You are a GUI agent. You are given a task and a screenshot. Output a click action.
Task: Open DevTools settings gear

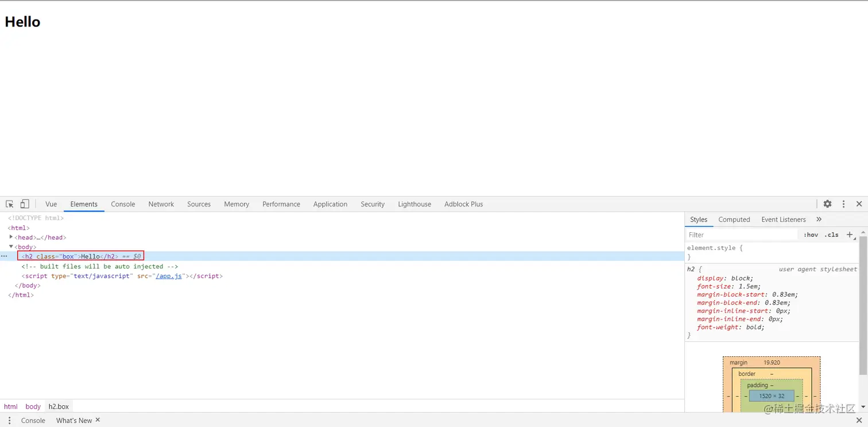[827, 204]
